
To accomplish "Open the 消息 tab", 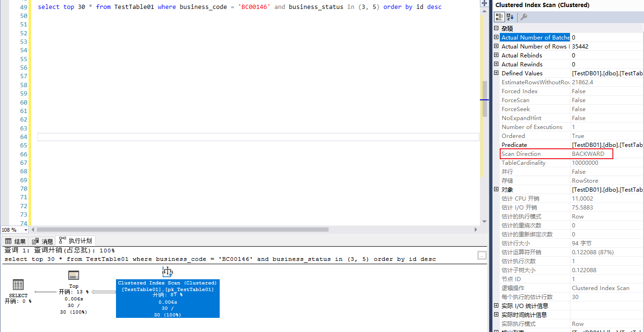I will tap(43, 241).
